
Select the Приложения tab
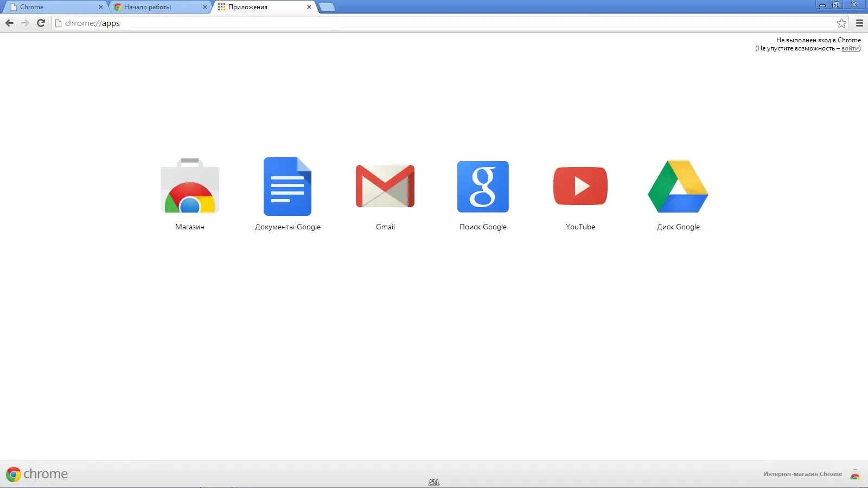tap(264, 7)
